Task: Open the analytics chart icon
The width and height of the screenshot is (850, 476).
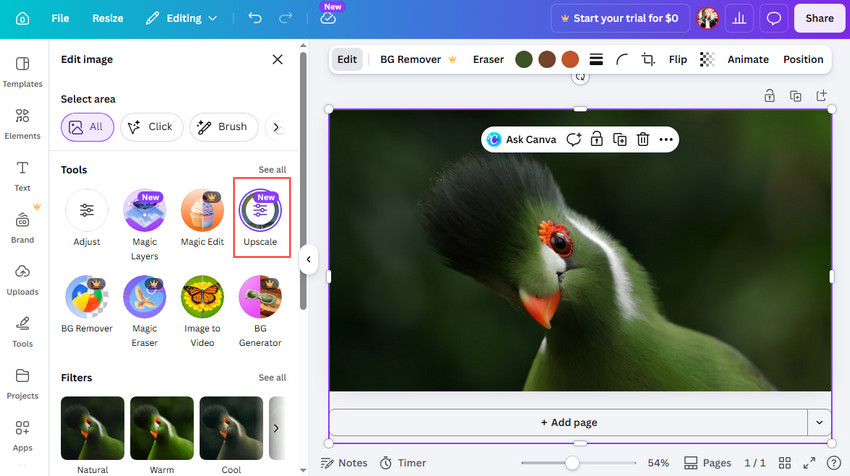Action: click(739, 18)
